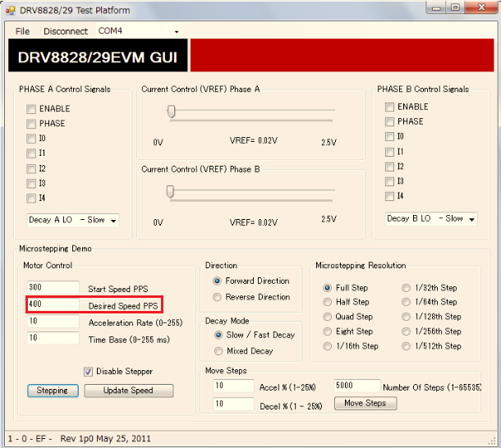The height and width of the screenshot is (448, 501).
Task: Select Quad Step resolution
Action: click(327, 317)
